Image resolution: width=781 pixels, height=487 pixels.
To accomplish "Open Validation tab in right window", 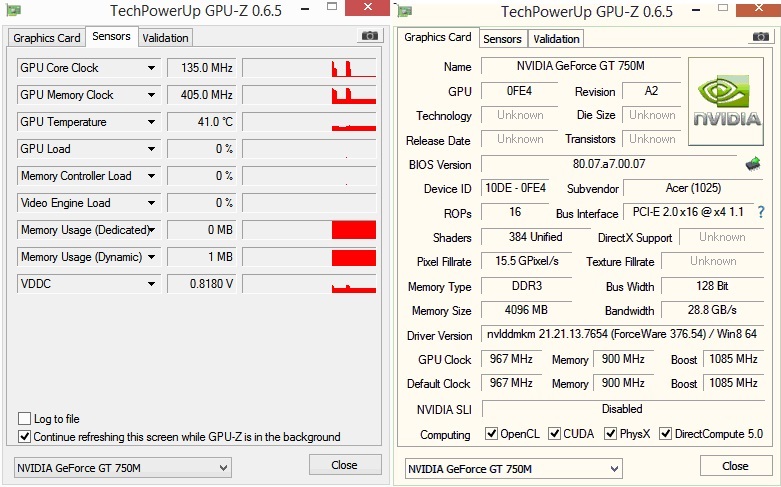I will [x=556, y=39].
